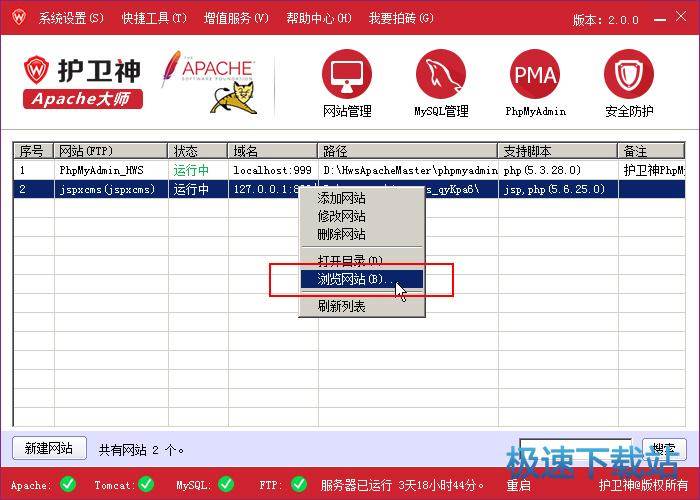Click the 127.0.0.1 domain cell

(266, 189)
